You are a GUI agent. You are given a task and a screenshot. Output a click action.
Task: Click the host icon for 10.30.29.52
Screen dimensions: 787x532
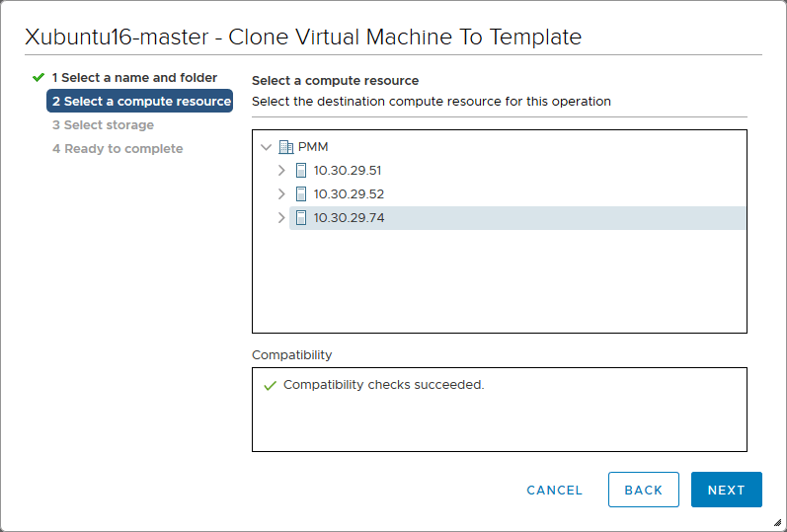click(x=302, y=194)
